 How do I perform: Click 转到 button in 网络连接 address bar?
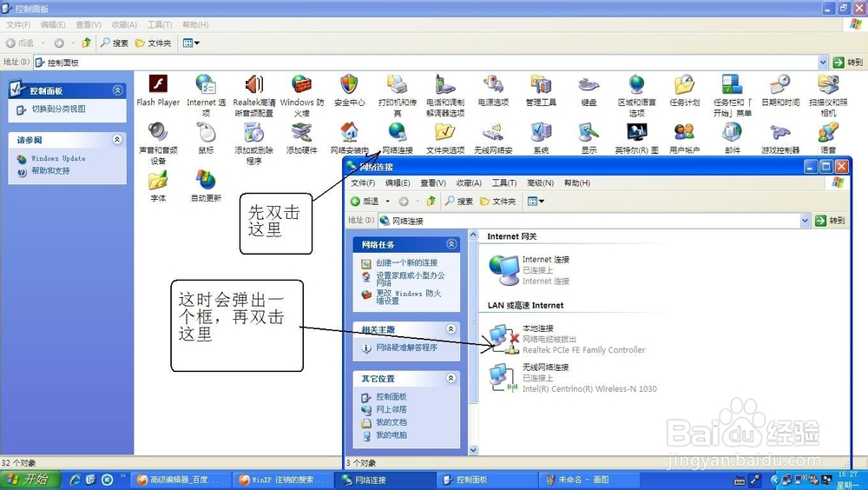pyautogui.click(x=830, y=221)
